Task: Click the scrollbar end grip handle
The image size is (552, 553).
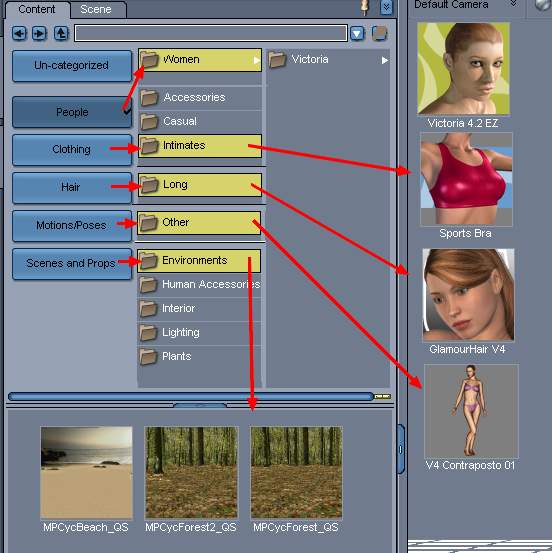Action: tap(382, 397)
